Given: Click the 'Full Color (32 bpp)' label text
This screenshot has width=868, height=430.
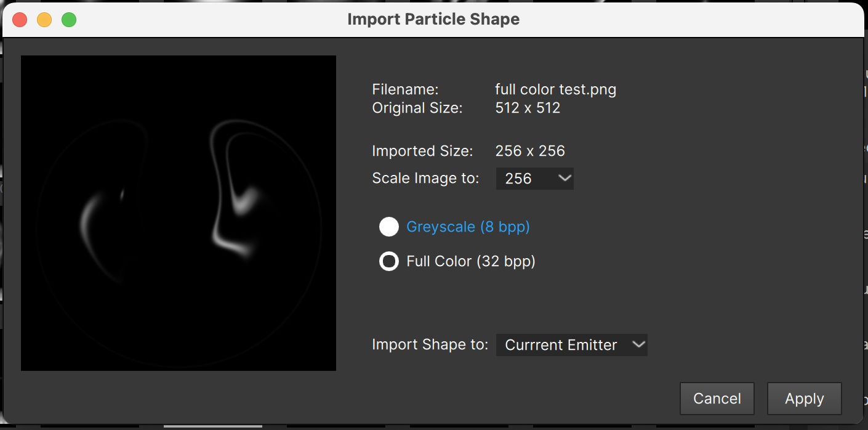Looking at the screenshot, I should pyautogui.click(x=471, y=261).
